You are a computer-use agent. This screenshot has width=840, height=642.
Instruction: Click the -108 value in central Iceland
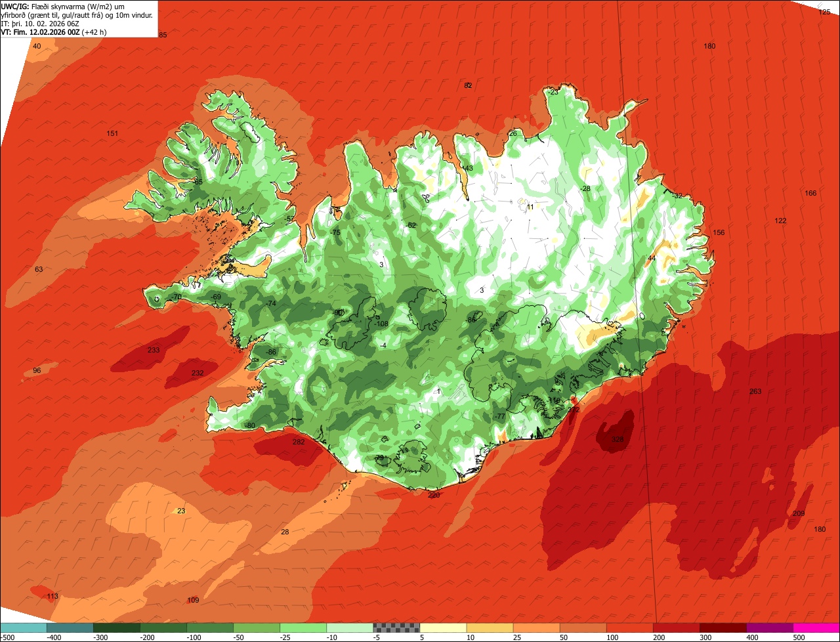[x=382, y=324]
